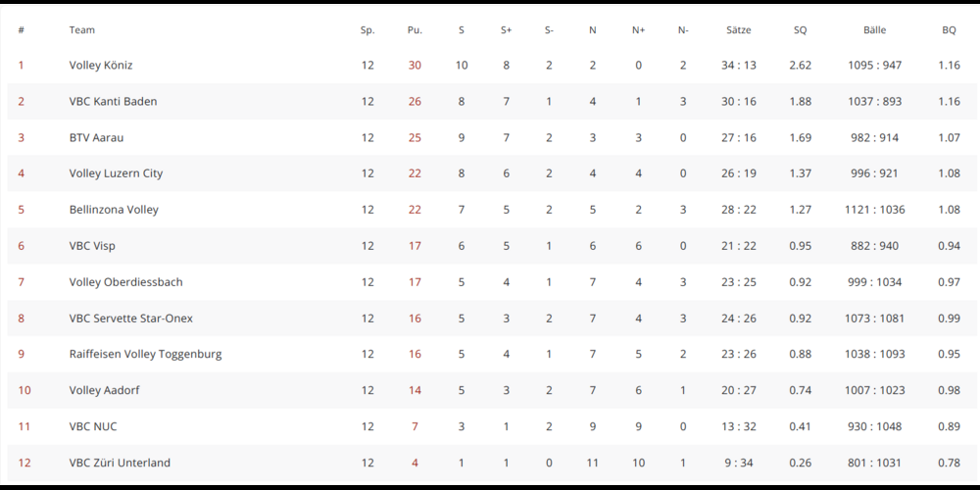980x490 pixels.
Task: Sort by the SQ column header
Action: (x=800, y=30)
